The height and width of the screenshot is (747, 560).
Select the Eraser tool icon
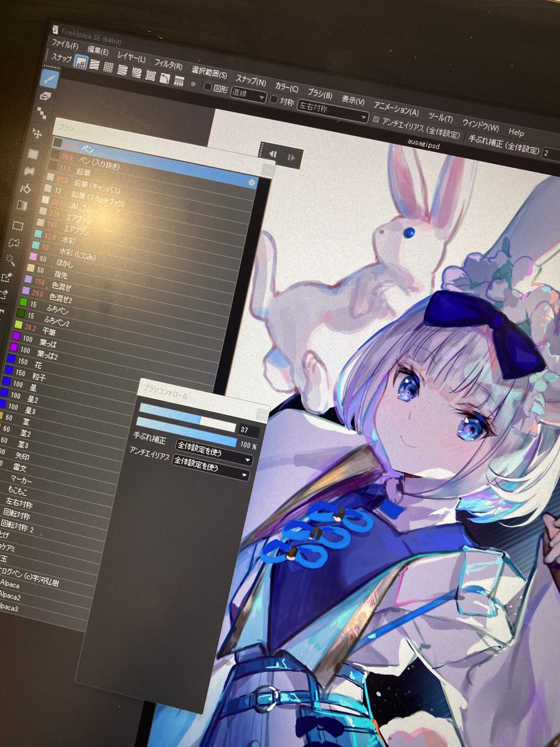pyautogui.click(x=45, y=96)
